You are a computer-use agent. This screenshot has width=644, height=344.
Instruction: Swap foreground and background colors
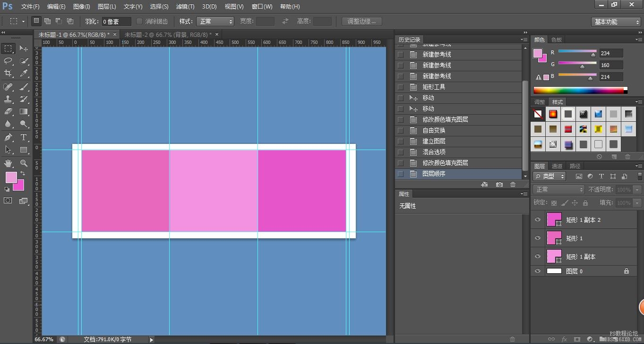tap(23, 174)
